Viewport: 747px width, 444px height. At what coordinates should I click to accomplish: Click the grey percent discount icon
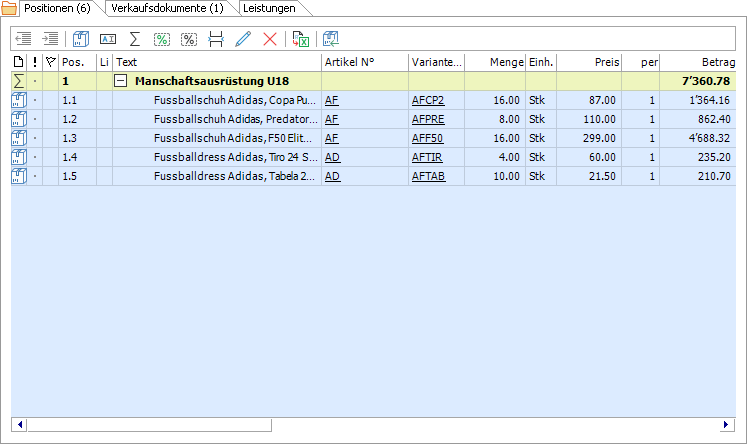click(x=189, y=39)
